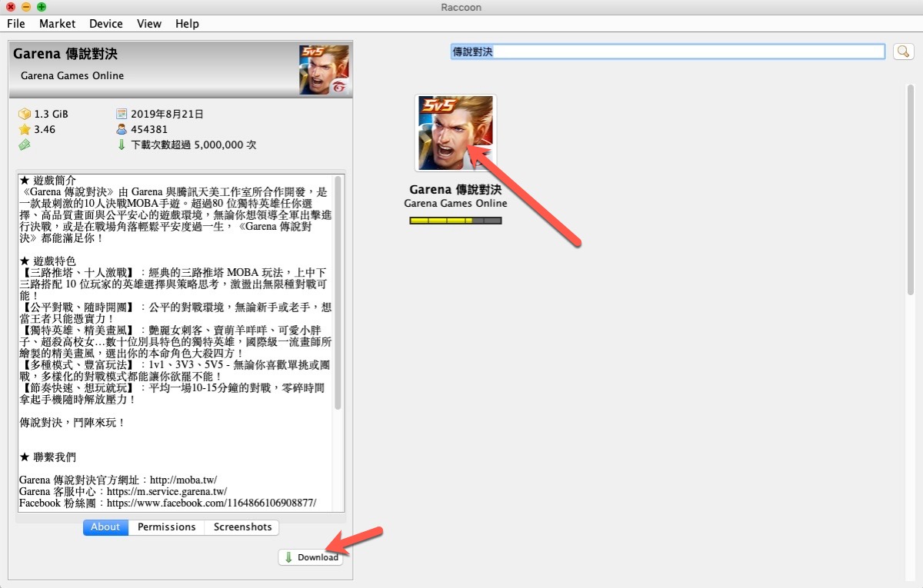The image size is (923, 588).
Task: Click the magnifier search button
Action: 902,51
